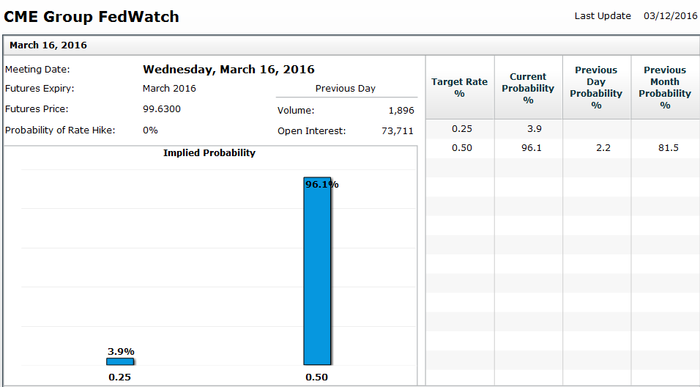
Task: Click the 0.50 axis label under chart
Action: tap(317, 377)
